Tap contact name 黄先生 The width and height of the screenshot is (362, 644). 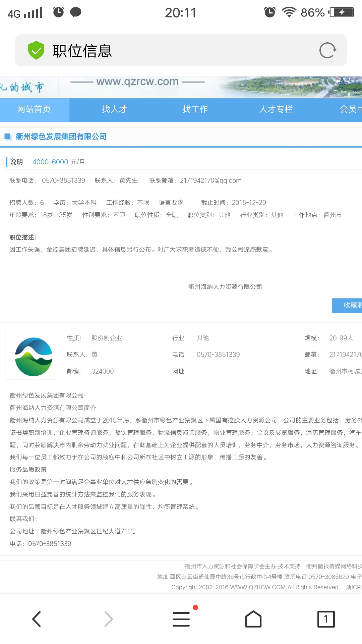point(128,181)
